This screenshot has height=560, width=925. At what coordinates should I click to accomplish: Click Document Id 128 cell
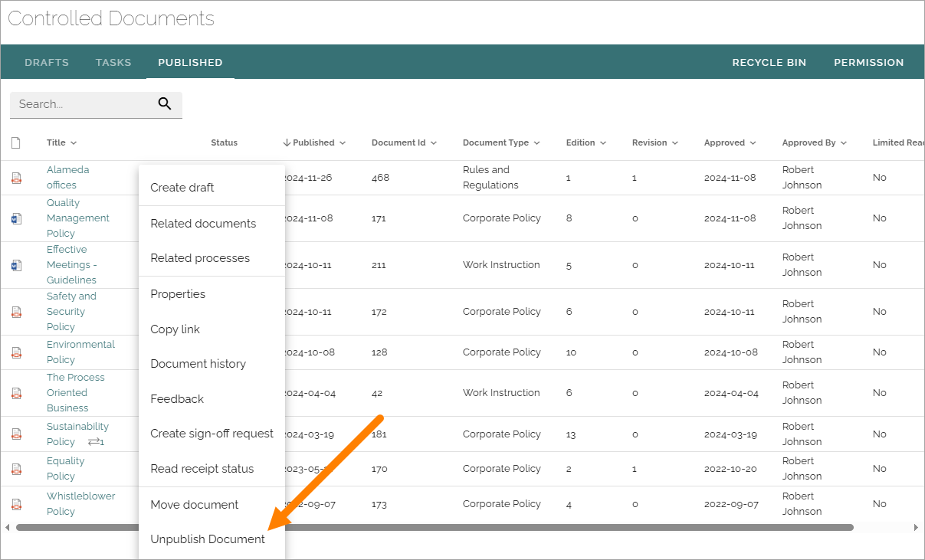coord(380,352)
